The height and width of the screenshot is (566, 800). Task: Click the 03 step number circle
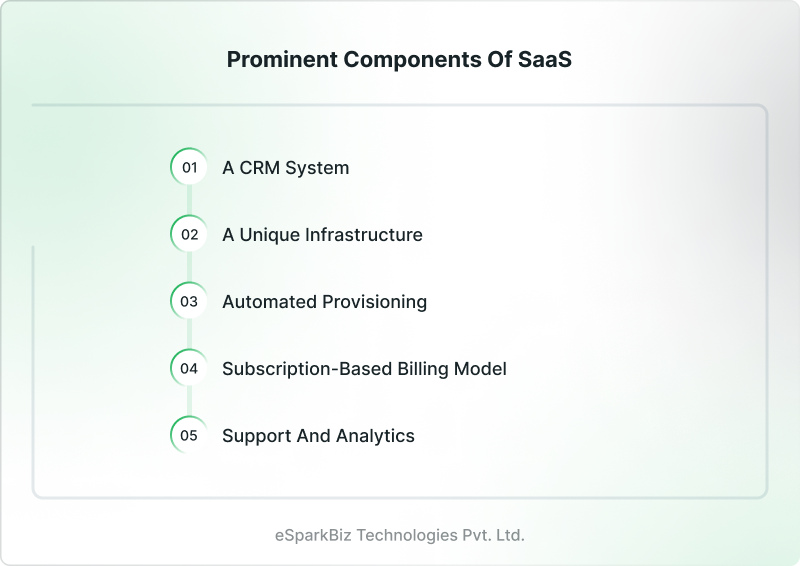coord(189,301)
